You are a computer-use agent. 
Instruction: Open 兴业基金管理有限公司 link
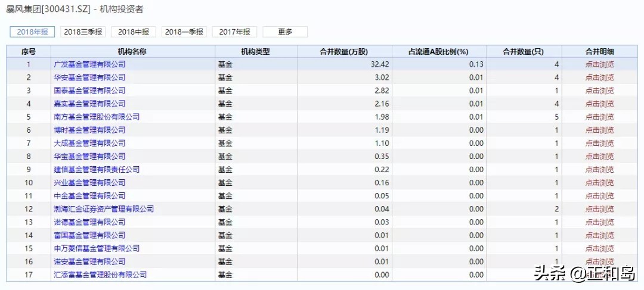tap(89, 183)
